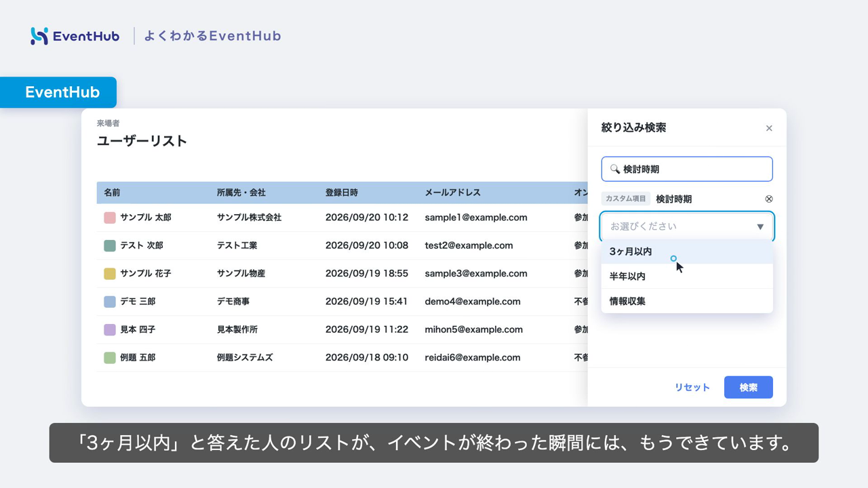Click the magnifier icon in the search box
Viewport: 868px width, 488px height.
tap(615, 169)
